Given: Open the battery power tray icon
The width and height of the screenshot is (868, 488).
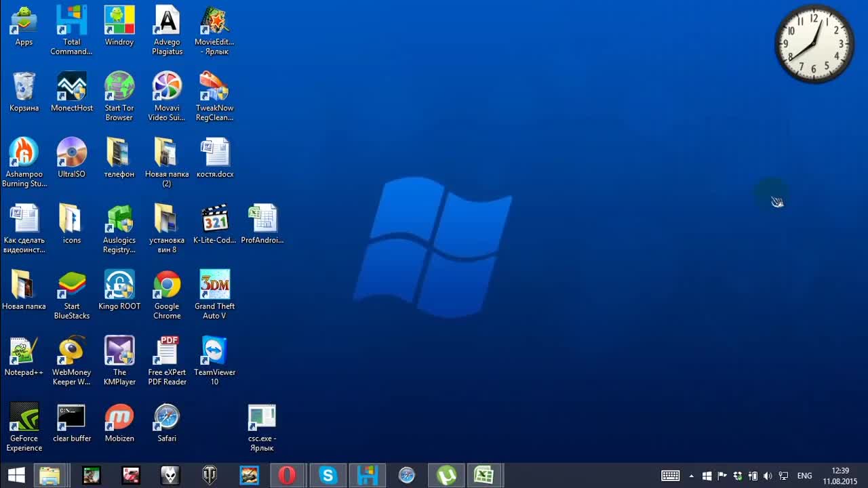Looking at the screenshot, I should pos(753,476).
